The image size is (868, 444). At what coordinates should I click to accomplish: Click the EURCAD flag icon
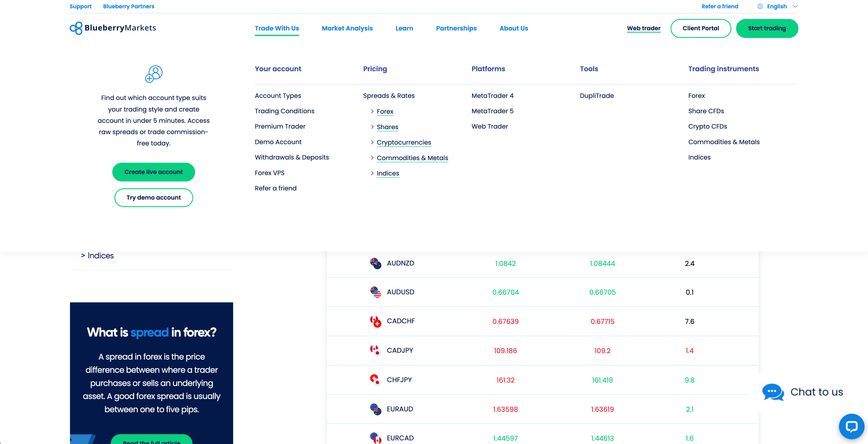click(x=375, y=438)
